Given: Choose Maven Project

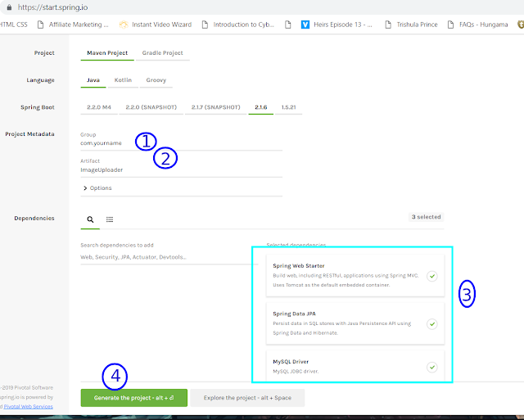Looking at the screenshot, I should pyautogui.click(x=107, y=52).
